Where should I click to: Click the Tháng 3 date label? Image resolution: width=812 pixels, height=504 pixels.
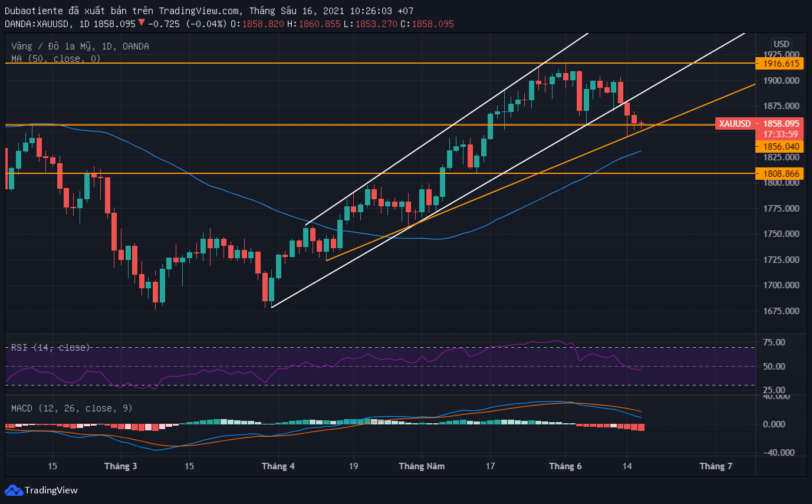pyautogui.click(x=120, y=466)
